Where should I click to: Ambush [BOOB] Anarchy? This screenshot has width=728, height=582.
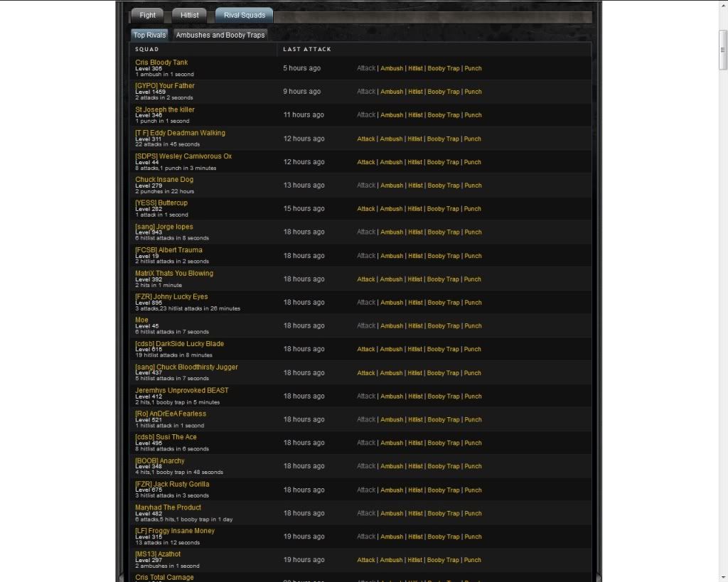tap(392, 466)
